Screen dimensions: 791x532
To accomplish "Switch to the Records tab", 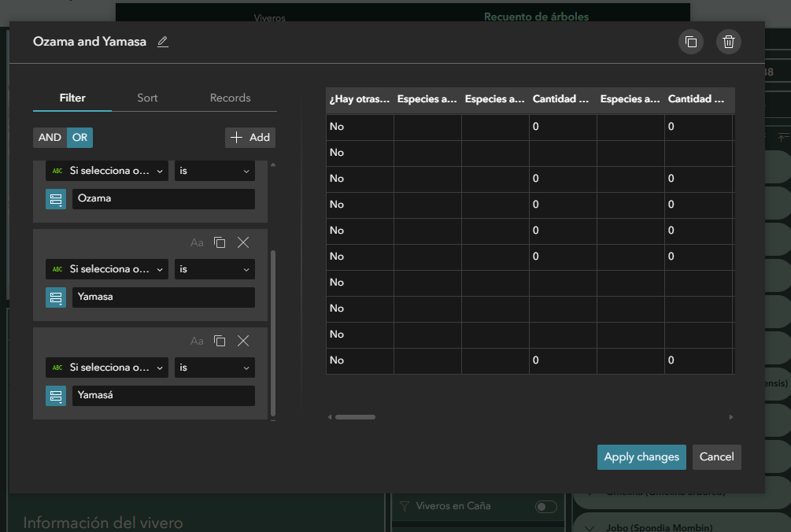I will click(230, 98).
